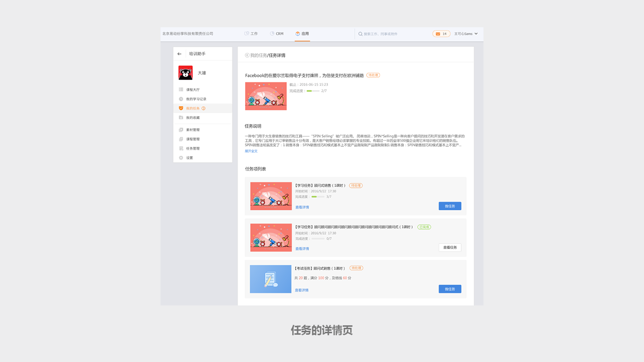
Task: Click the 素材管理 icon in sidebar
Action: click(181, 130)
